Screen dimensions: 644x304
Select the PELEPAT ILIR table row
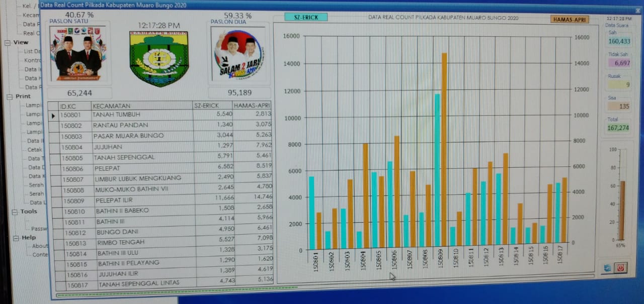pyautogui.click(x=126, y=200)
